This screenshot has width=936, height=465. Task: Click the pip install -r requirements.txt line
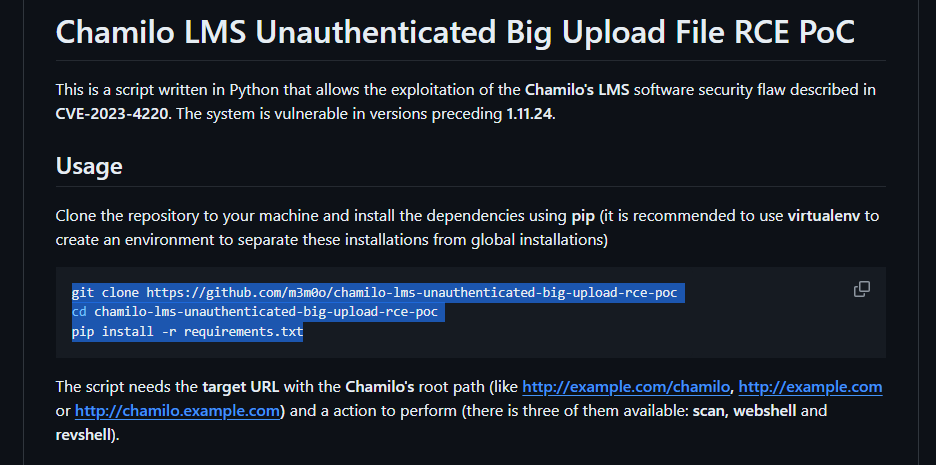tap(187, 331)
